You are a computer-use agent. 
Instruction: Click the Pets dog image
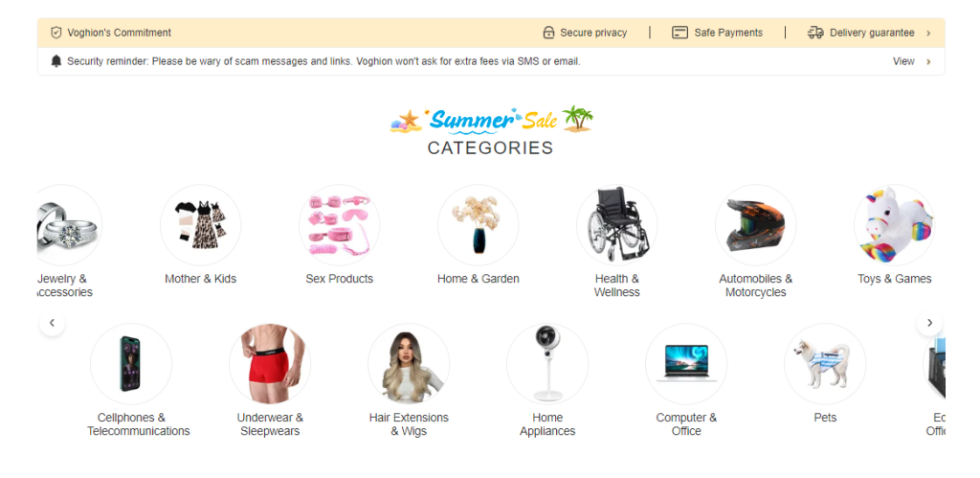[x=825, y=364]
